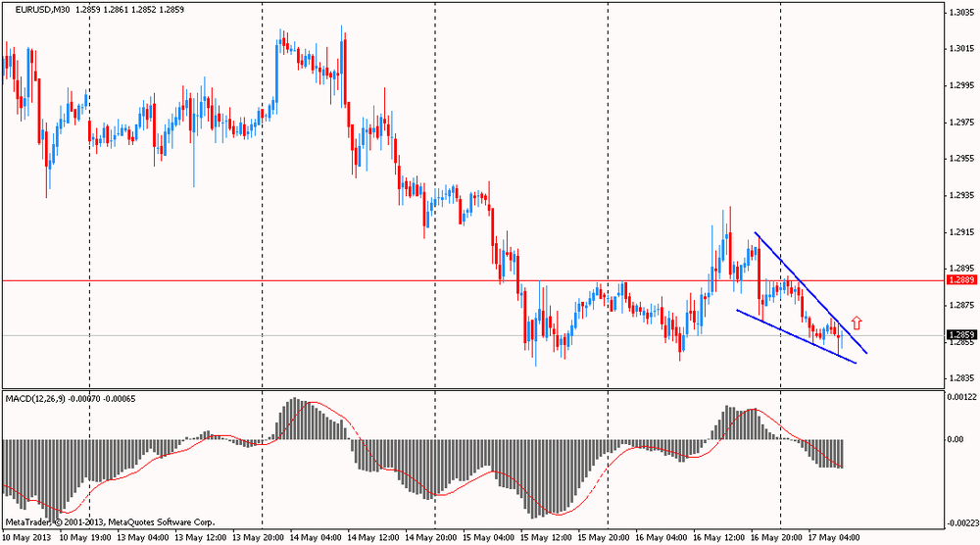Click the MACD(12,26,9) indicator label

coord(35,399)
